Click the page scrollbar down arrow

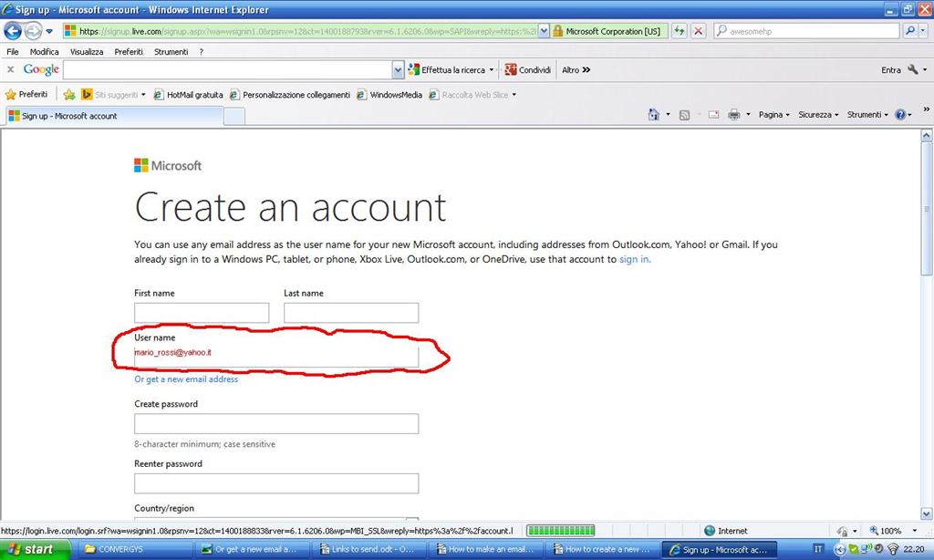(x=927, y=513)
